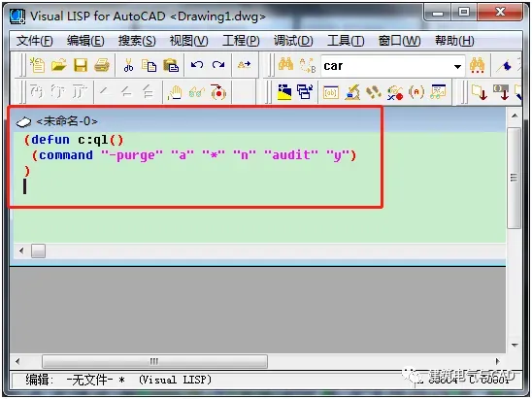Click the Replace icon
This screenshot has width=532, height=399.
tap(308, 65)
